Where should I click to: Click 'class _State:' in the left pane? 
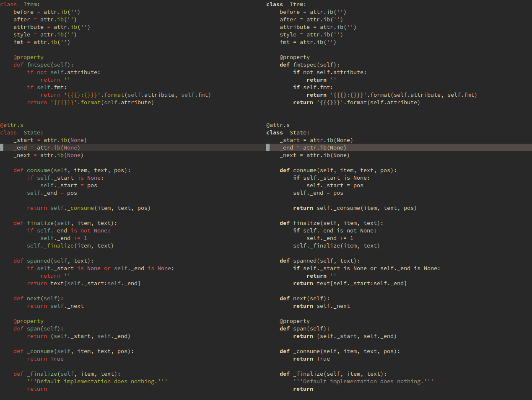(22, 133)
